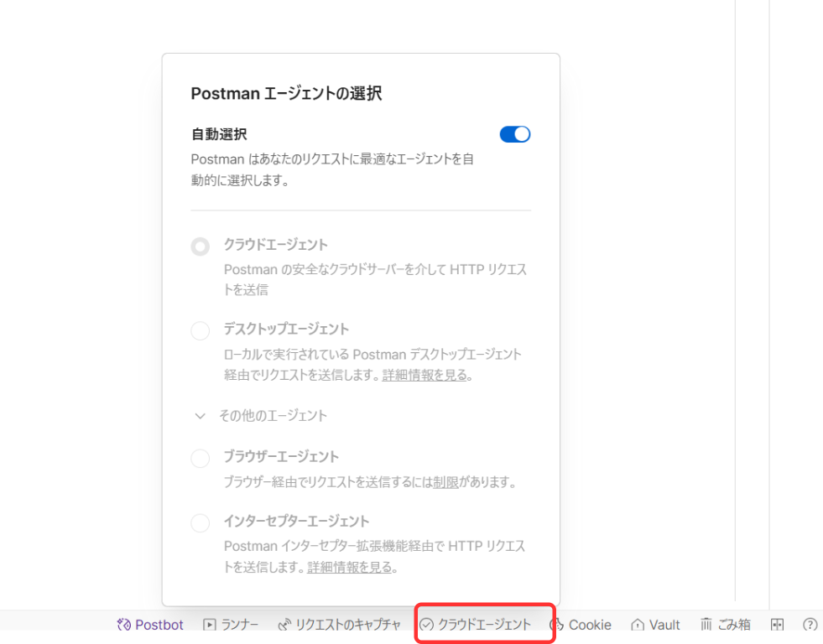
Task: Click the Postman エージェントの選択 title
Action: (x=287, y=93)
